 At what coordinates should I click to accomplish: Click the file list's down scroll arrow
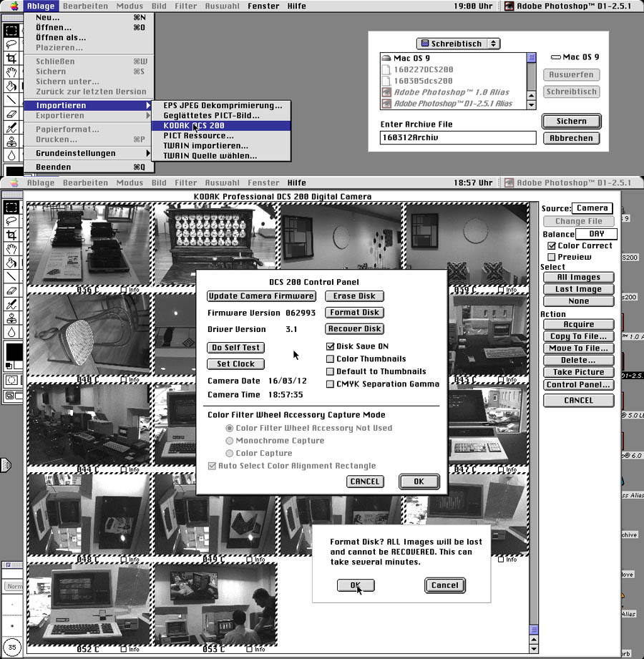pos(532,104)
